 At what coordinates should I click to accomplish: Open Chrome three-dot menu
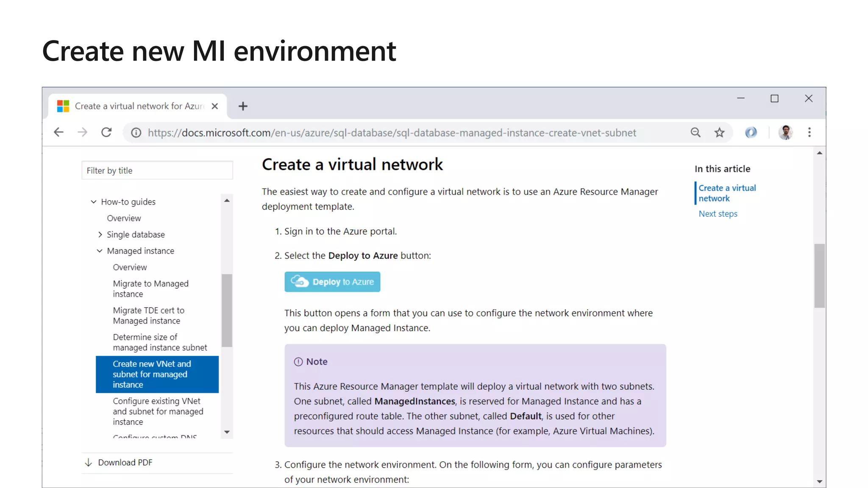pyautogui.click(x=809, y=133)
